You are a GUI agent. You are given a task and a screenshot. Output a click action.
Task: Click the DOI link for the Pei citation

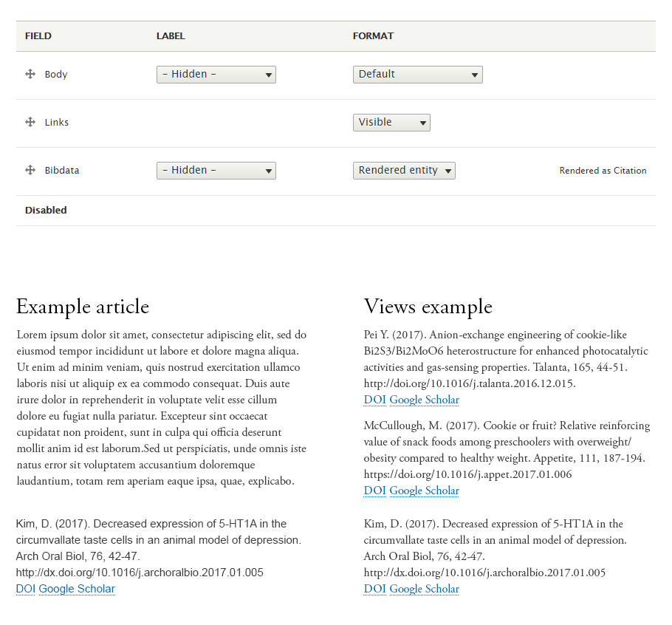point(374,400)
